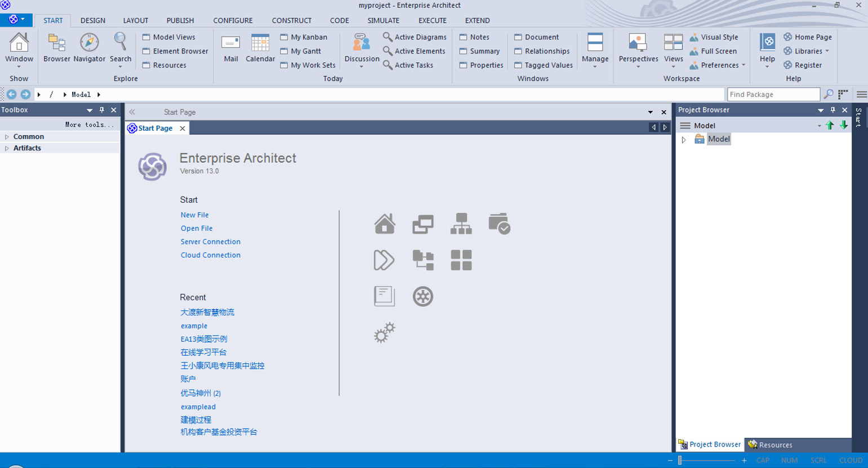Click the house icon on Start Page

(x=385, y=224)
